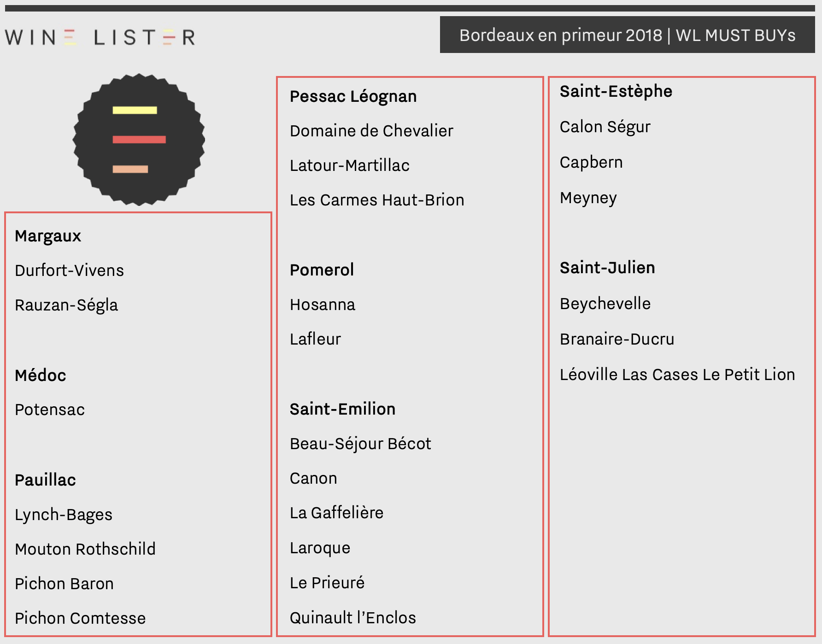822x644 pixels.
Task: Open Léoville Las Cases Le Petit Lion
Action: pyautogui.click(x=677, y=375)
